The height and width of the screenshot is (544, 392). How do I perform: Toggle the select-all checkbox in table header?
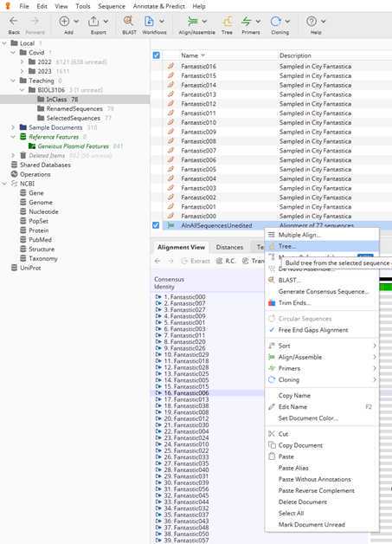(157, 55)
